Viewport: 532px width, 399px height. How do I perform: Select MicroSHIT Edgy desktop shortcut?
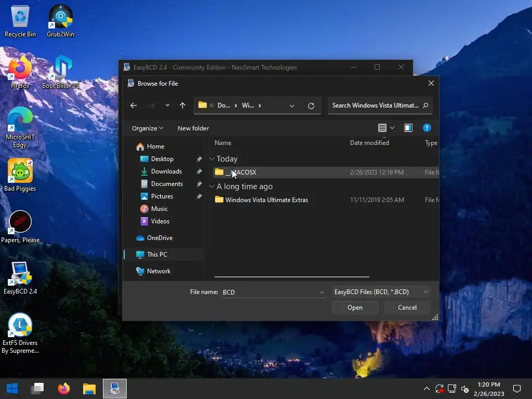tap(20, 128)
